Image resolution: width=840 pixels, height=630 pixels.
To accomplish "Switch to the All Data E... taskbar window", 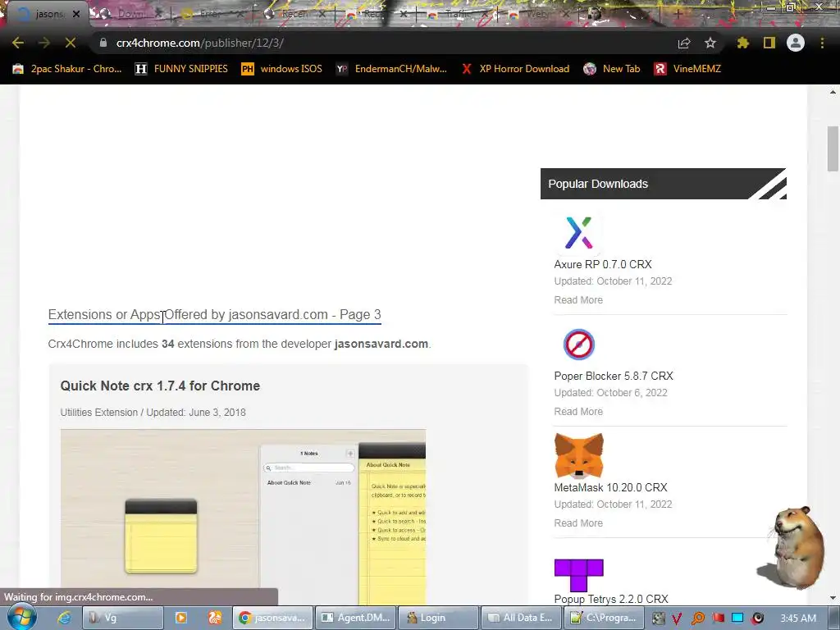I will (x=520, y=618).
